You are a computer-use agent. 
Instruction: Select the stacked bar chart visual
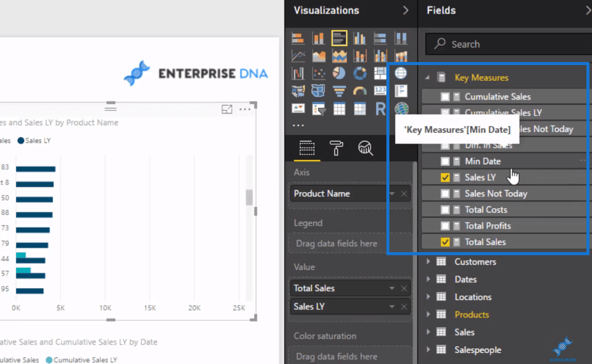[x=298, y=38]
